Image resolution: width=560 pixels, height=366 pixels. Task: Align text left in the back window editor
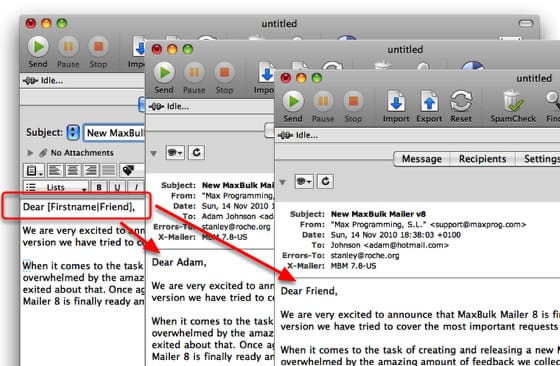pos(54,170)
